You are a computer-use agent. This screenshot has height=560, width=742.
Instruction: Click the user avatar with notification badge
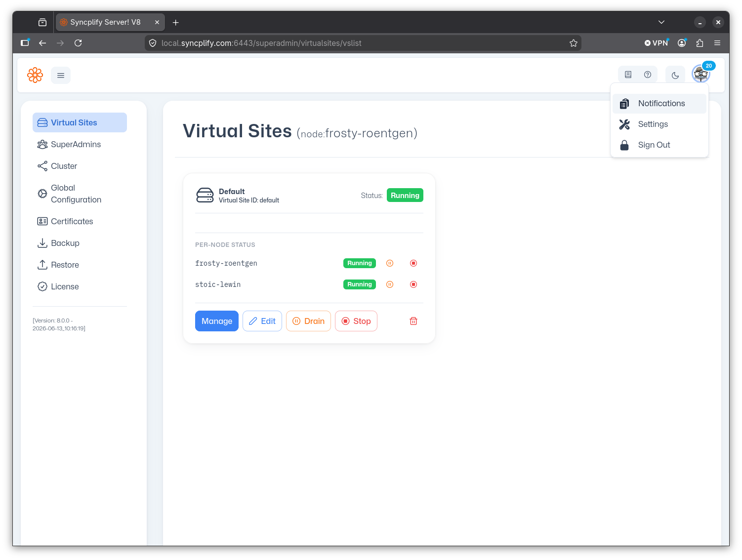point(701,74)
